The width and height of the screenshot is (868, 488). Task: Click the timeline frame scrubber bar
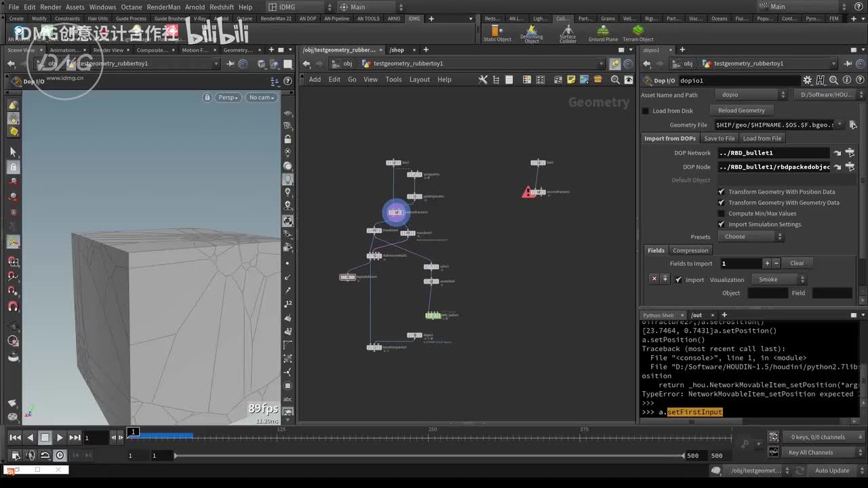(434, 437)
